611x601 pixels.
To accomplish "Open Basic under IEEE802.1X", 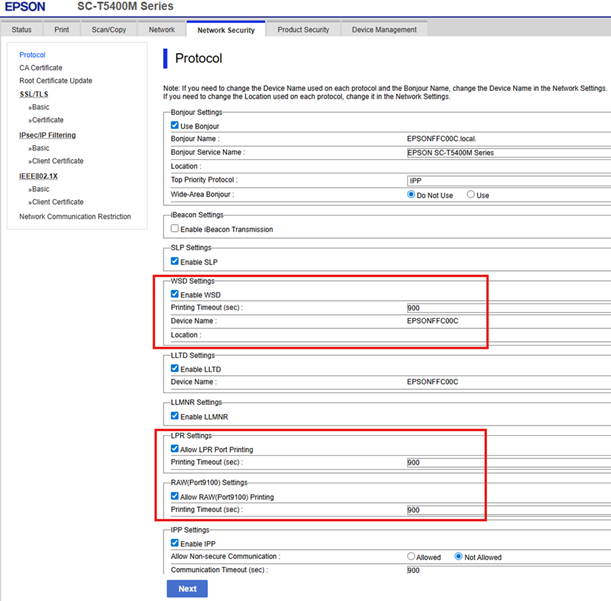I will 39,189.
